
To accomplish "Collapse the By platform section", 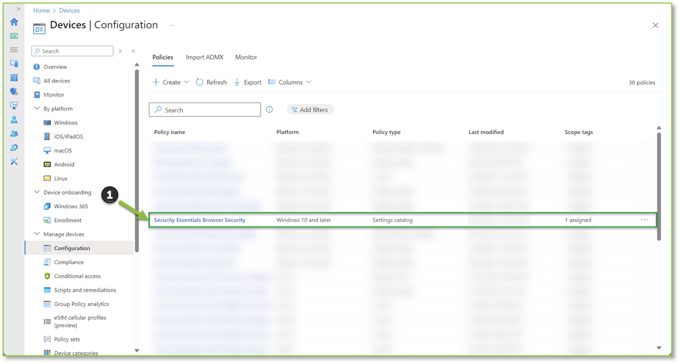I will point(37,108).
